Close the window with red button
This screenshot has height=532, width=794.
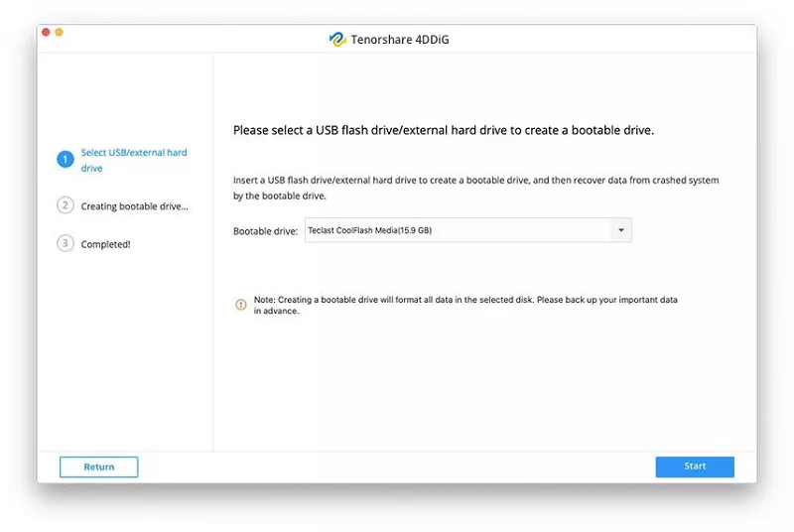tap(46, 33)
